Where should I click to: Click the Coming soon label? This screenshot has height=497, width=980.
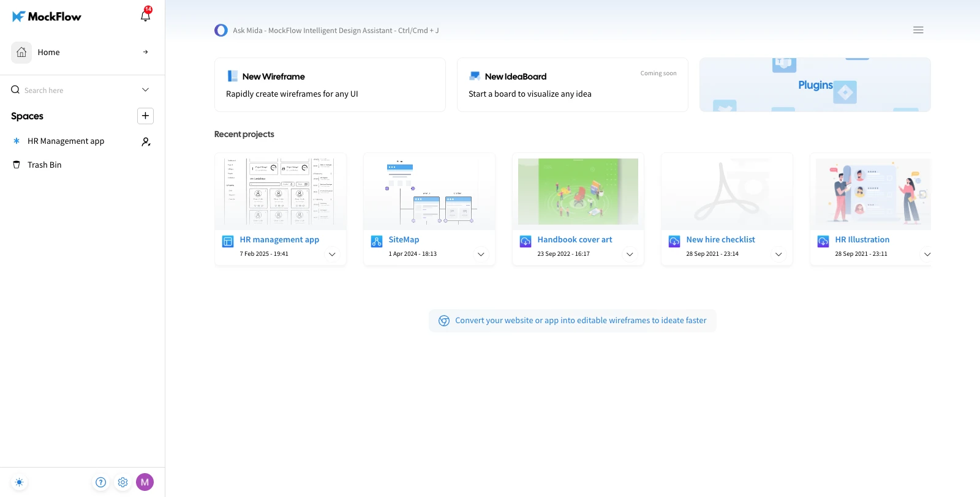(x=658, y=73)
